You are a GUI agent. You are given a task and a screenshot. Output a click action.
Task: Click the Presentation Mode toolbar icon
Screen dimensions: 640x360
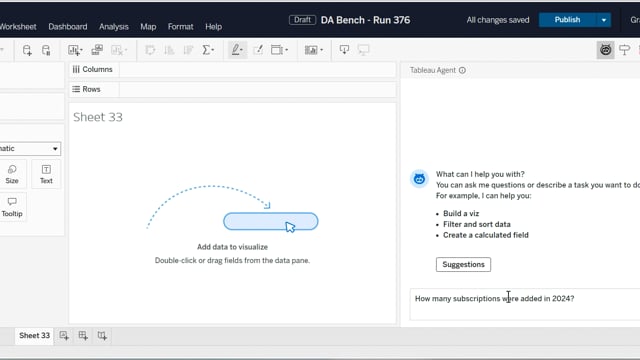tap(363, 50)
